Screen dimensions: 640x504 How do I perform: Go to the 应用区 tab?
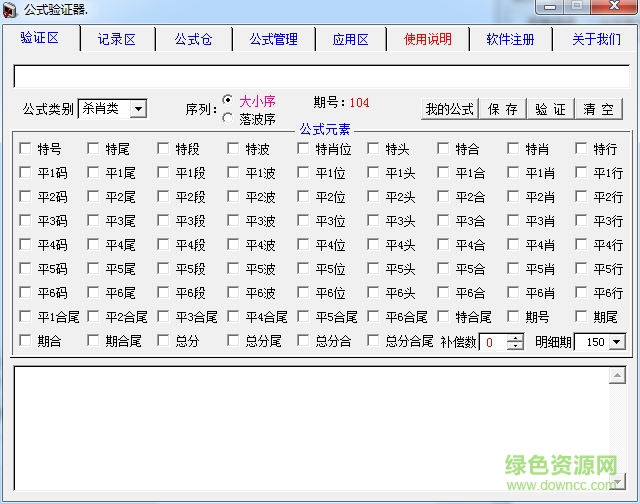pos(351,39)
